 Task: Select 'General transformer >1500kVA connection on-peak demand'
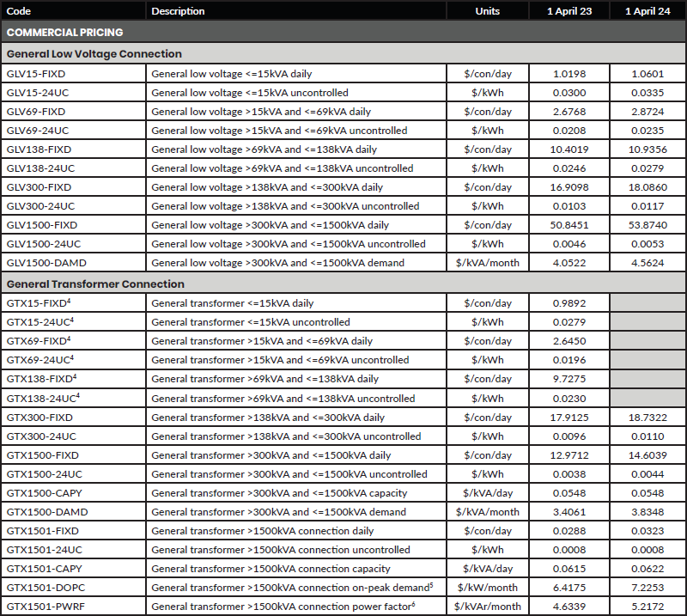290,587
